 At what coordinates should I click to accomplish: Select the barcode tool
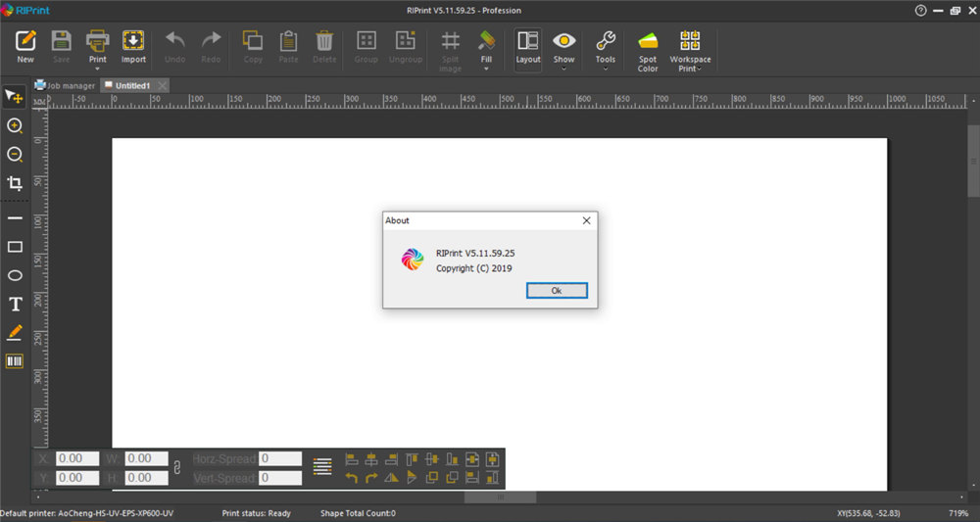[15, 361]
